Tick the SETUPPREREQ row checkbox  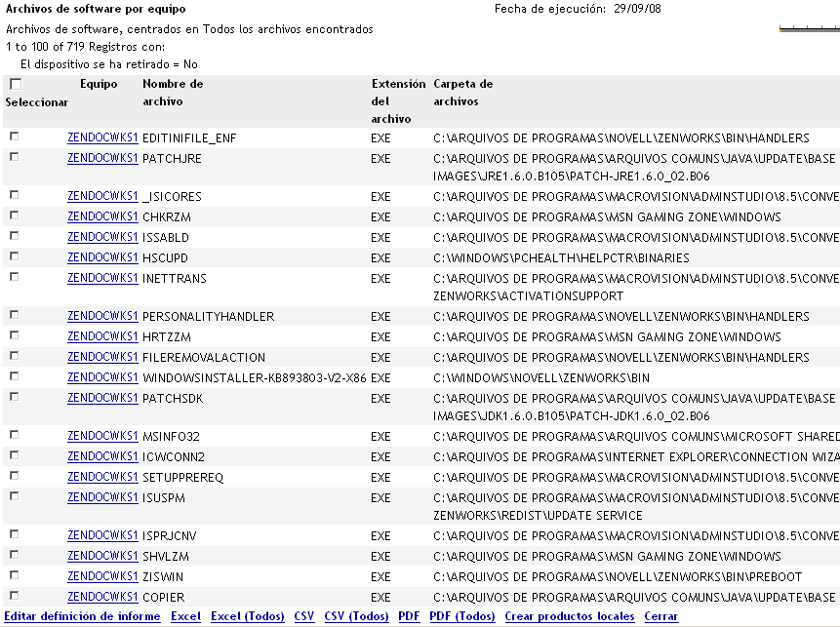pyautogui.click(x=15, y=476)
